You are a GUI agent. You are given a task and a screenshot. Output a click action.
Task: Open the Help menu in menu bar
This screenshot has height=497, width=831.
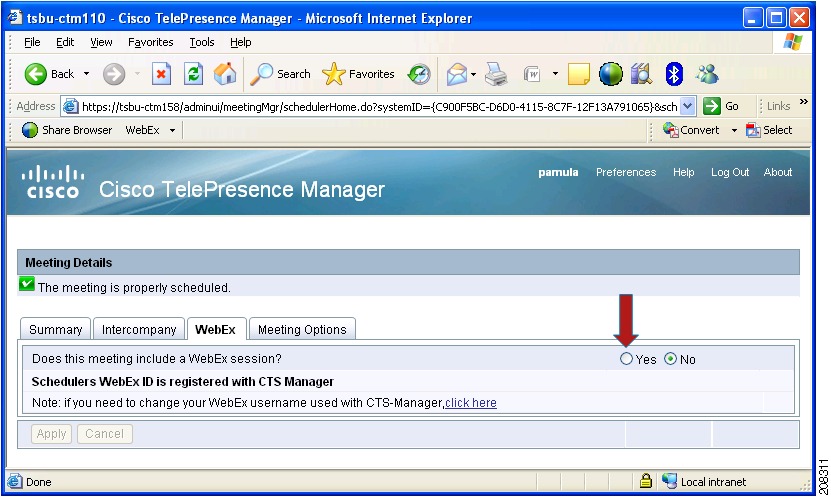(x=241, y=42)
